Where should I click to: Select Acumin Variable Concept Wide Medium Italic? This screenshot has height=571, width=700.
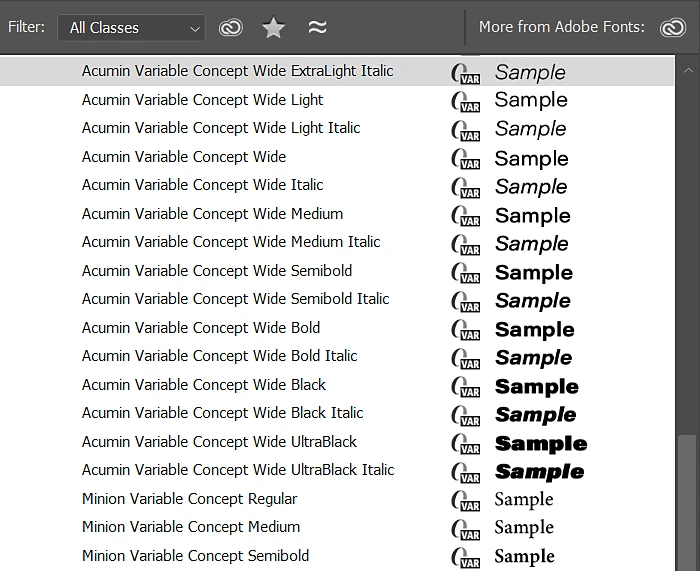click(337, 242)
